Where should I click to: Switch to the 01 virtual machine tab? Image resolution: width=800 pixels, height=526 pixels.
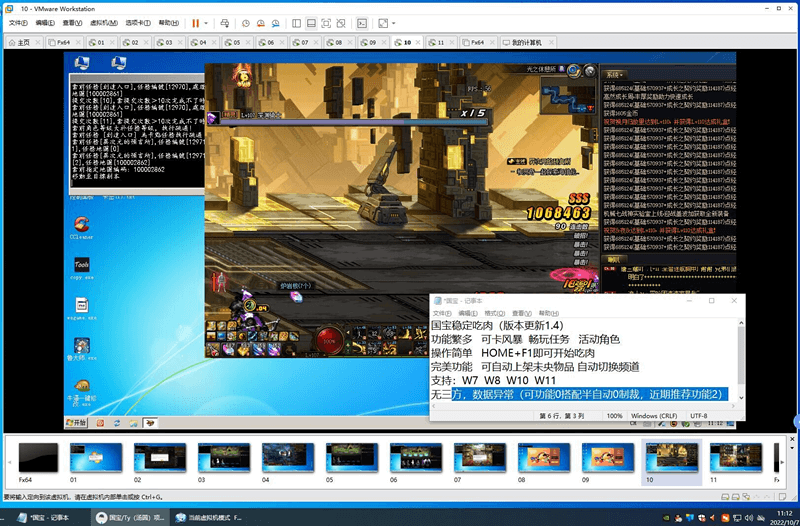(x=101, y=42)
